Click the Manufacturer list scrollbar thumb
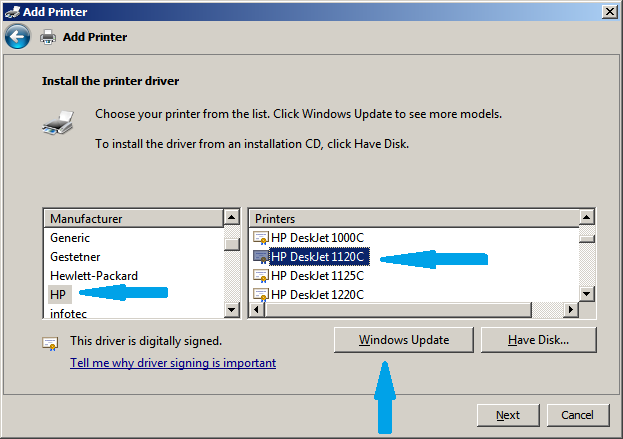 (232, 244)
